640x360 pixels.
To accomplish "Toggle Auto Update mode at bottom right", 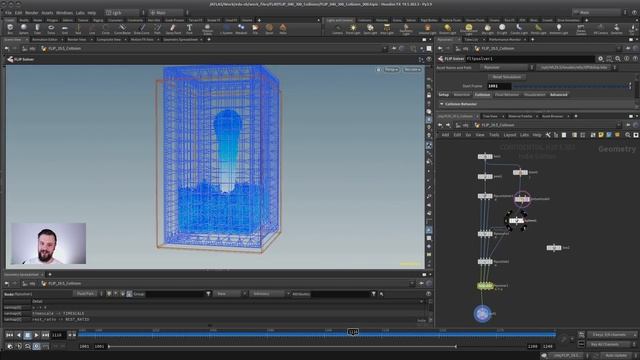I will 616,356.
